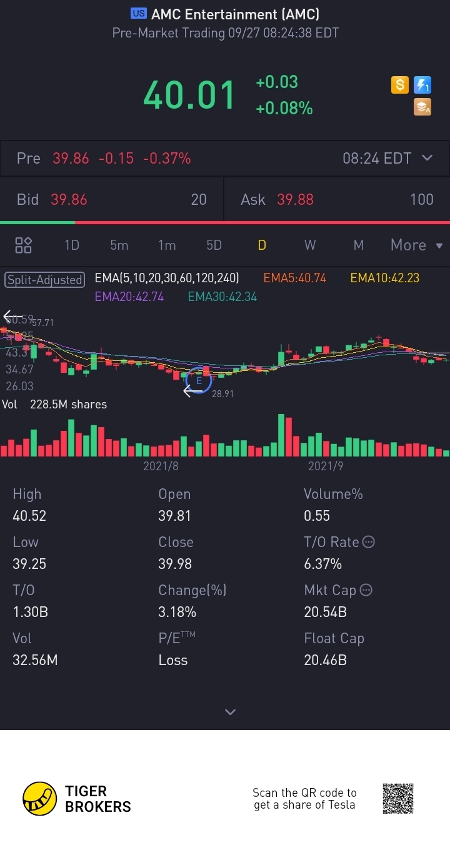
Task: Tap the tallest green volume bar
Action: coord(281,435)
